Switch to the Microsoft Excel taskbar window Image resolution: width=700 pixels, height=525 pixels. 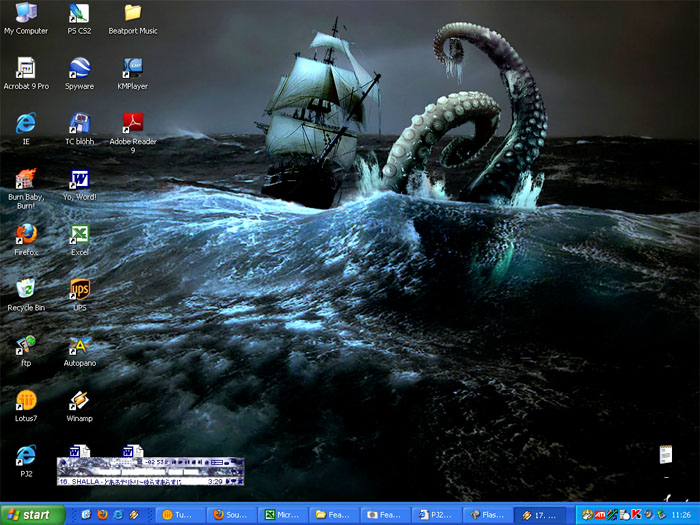tap(282, 515)
